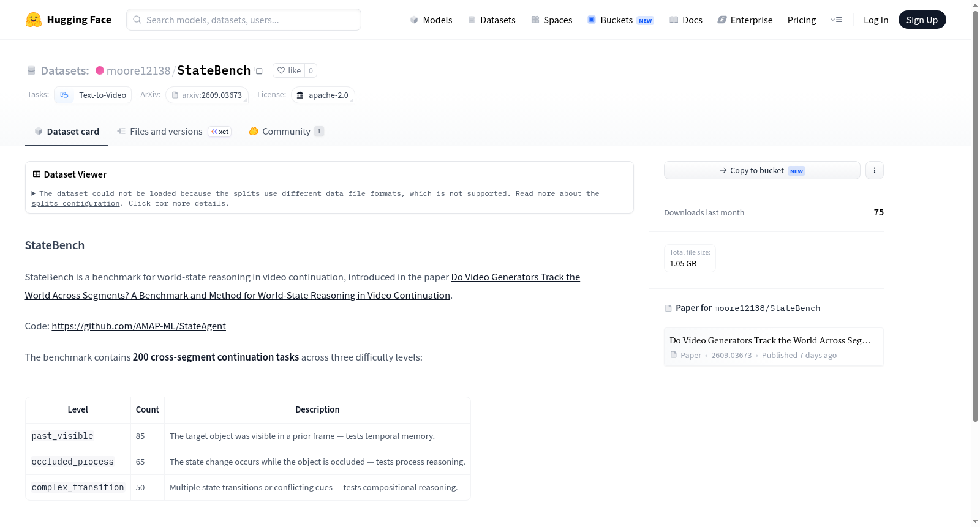Open the Text-to-Video task tag
The image size is (980, 527).
point(93,95)
